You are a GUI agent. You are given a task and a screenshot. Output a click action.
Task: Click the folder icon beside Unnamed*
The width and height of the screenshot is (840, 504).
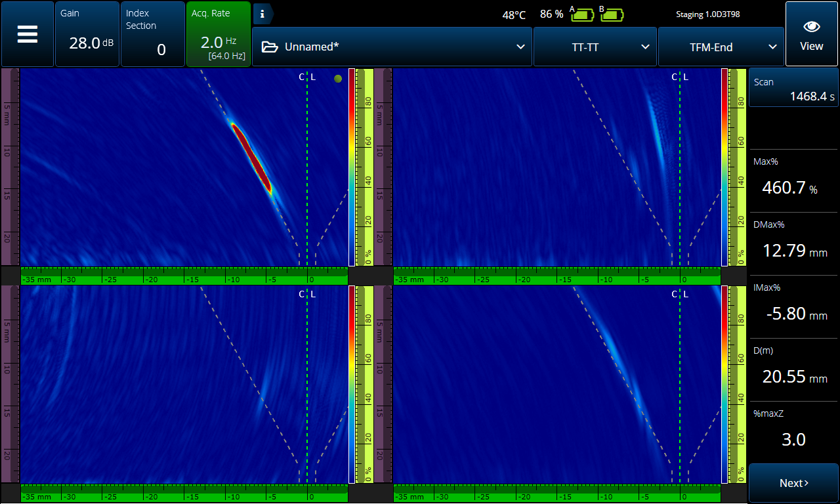tap(269, 47)
